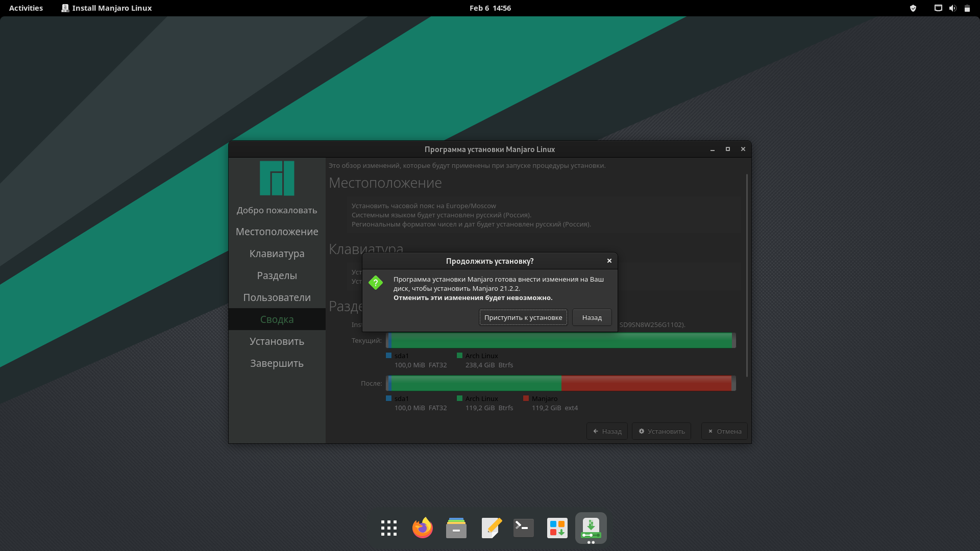Select Завершить step in sidebar
Viewport: 980px width, 551px height.
[277, 363]
